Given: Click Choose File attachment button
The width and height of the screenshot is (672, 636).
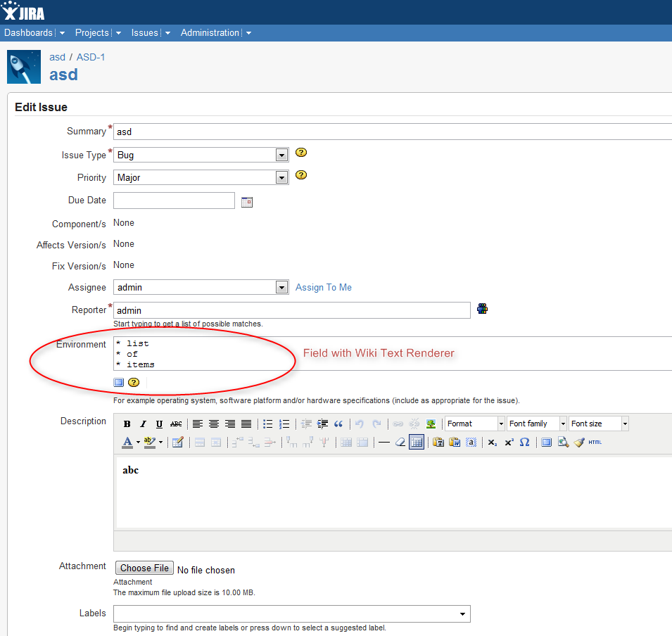Looking at the screenshot, I should point(144,568).
